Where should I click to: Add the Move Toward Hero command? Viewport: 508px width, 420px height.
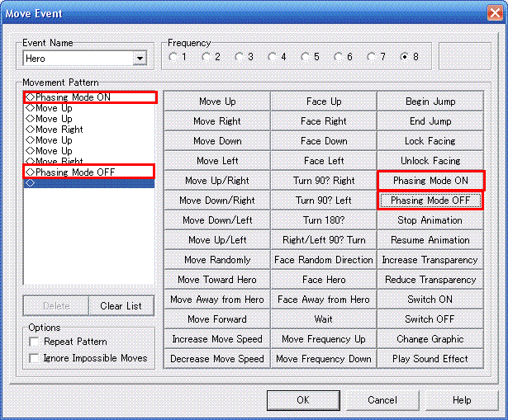(x=216, y=280)
